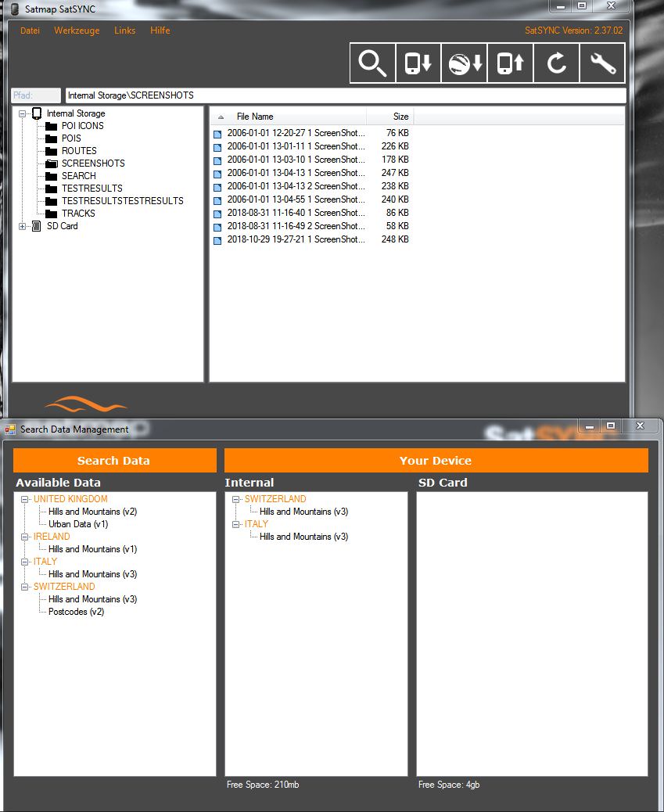Screen dimensions: 664x812
Task: Click the Search Data Management window icon
Action: pos(10,429)
